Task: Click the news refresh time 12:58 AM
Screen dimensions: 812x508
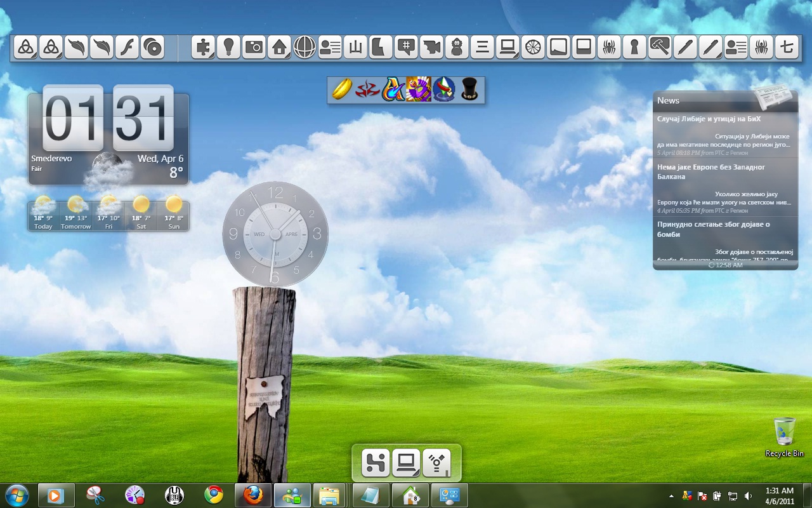Action: pos(725,265)
